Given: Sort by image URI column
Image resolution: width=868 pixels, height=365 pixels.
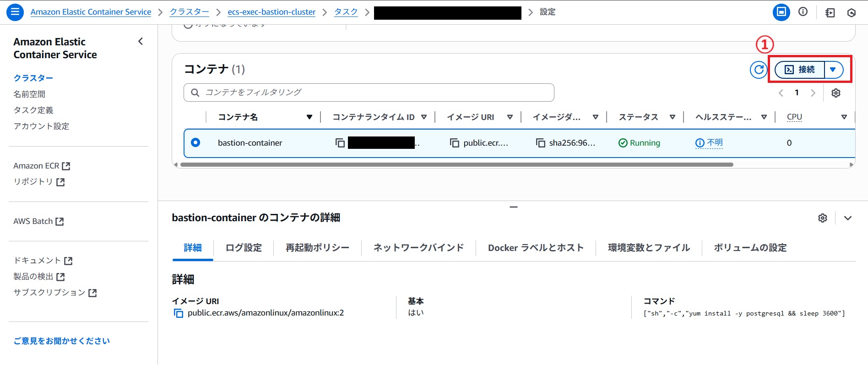Looking at the screenshot, I should click(510, 117).
